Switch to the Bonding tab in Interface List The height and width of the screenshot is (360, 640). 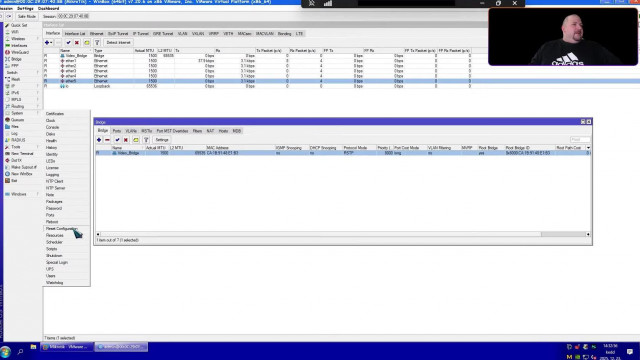pos(284,33)
